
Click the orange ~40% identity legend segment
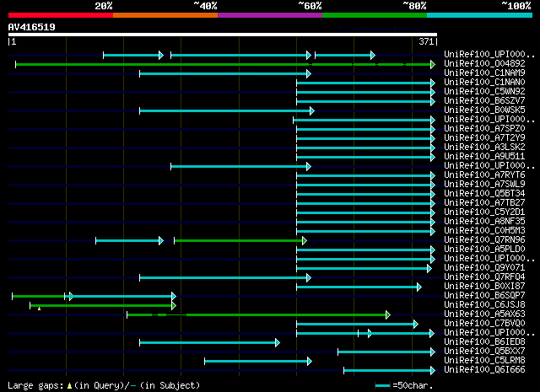point(165,15)
